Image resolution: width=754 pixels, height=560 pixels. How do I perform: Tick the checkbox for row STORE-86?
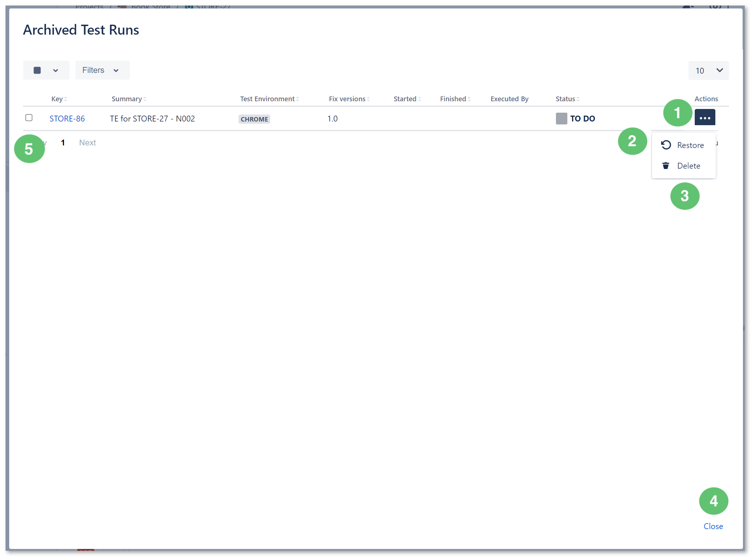(x=29, y=118)
